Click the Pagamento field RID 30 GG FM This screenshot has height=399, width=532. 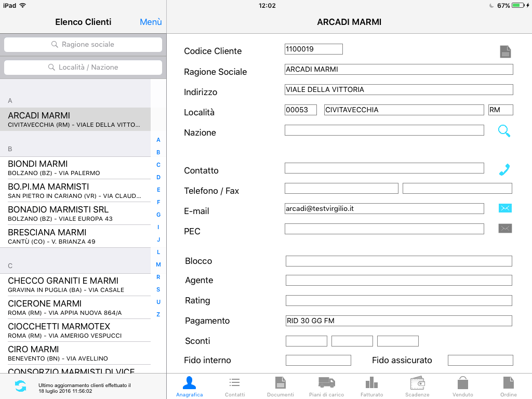pyautogui.click(x=398, y=321)
